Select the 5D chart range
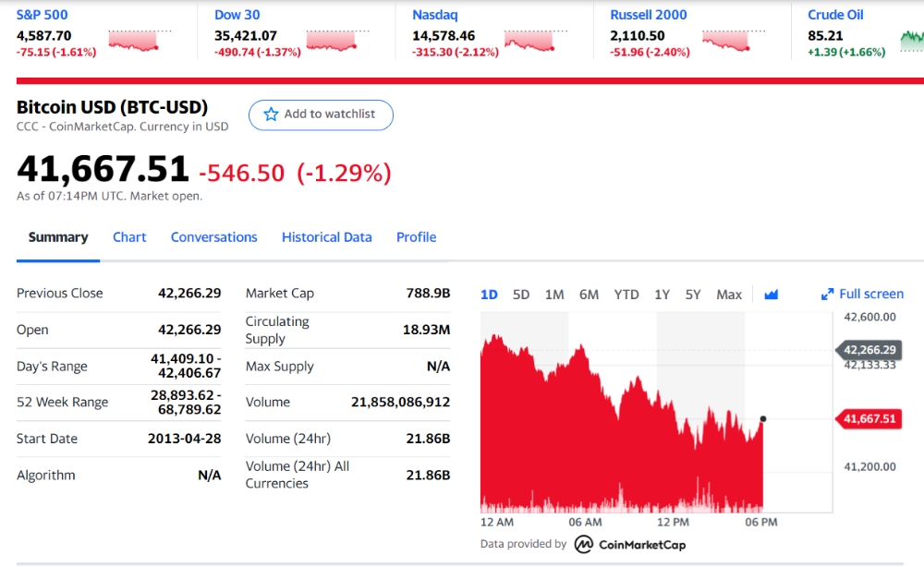Image resolution: width=924 pixels, height=567 pixels. tap(521, 295)
